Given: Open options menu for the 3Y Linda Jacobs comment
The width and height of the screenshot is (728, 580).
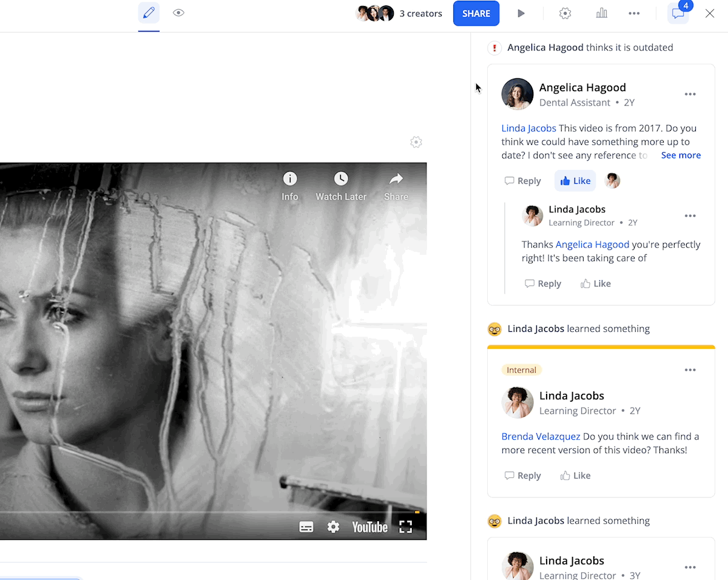Looking at the screenshot, I should [x=690, y=567].
